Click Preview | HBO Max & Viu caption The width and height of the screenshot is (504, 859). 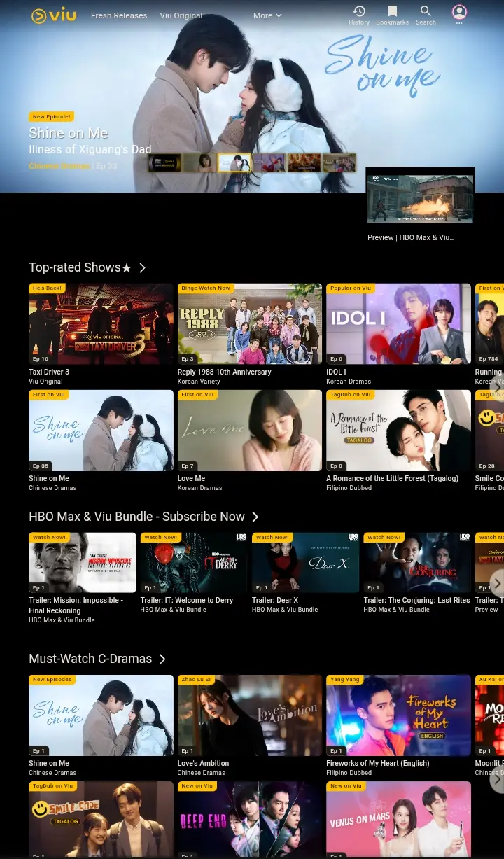point(411,237)
